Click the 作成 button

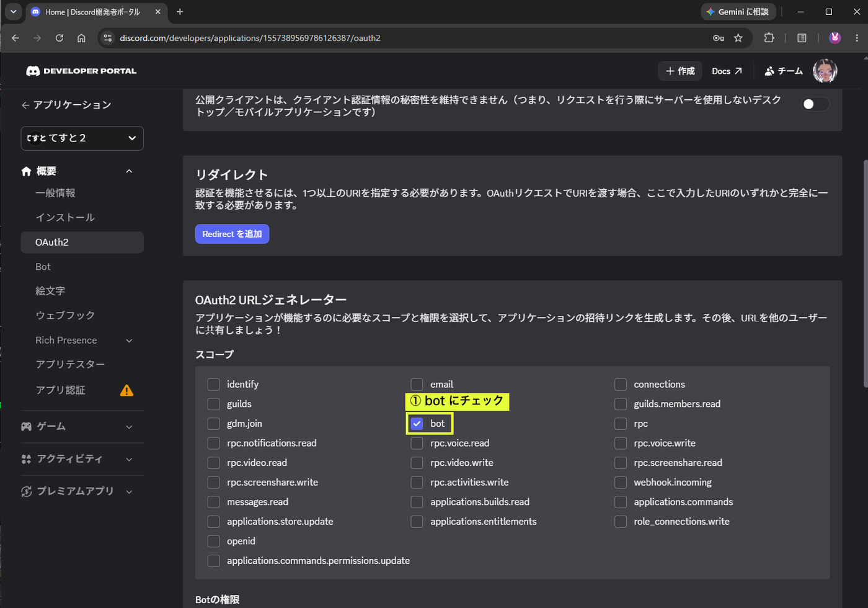click(680, 71)
